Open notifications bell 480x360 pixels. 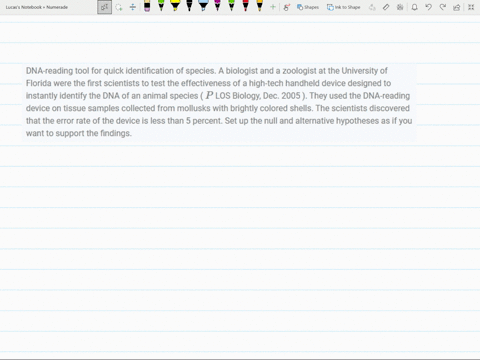coord(414,7)
